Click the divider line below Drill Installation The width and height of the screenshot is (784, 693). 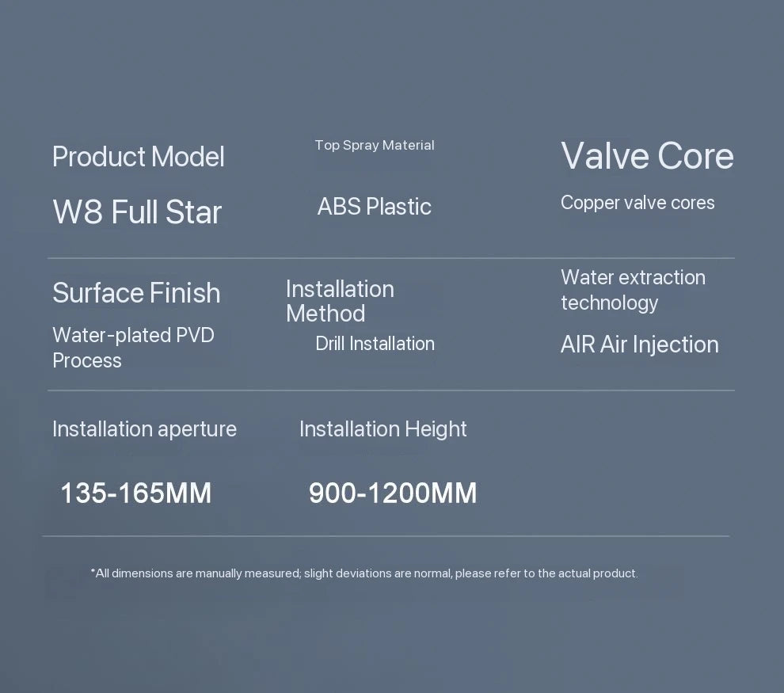391,390
